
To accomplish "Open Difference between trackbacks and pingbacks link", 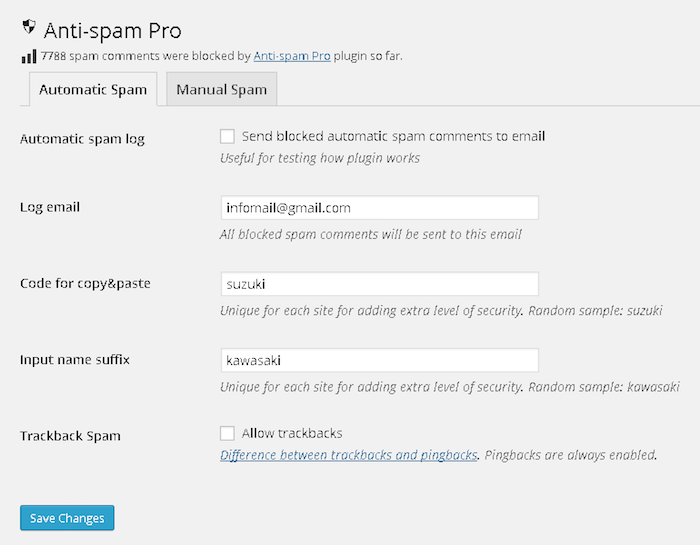I will click(x=349, y=455).
